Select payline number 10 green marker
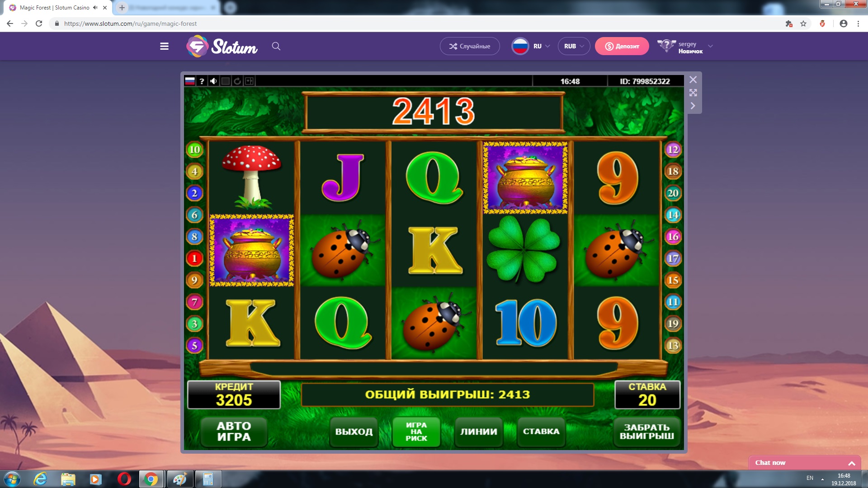The image size is (868, 488). click(194, 150)
